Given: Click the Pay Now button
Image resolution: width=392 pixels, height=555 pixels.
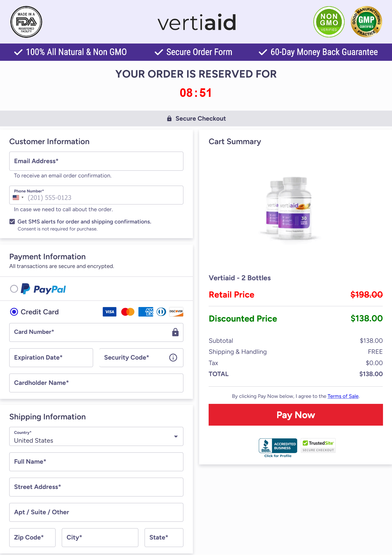Looking at the screenshot, I should [295, 415].
